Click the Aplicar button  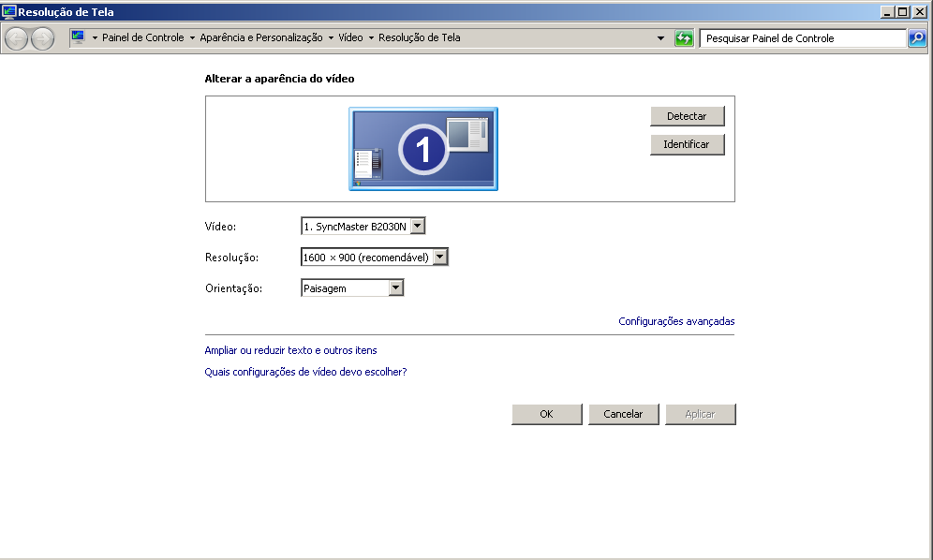point(701,414)
